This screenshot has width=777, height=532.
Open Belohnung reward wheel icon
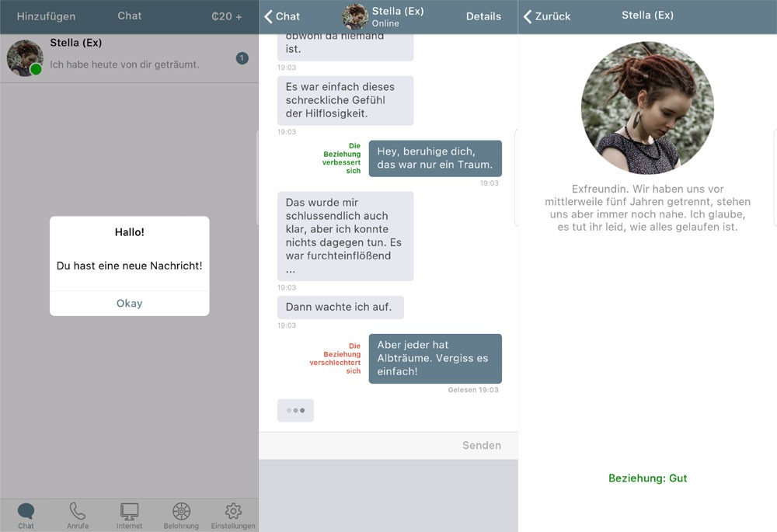pyautogui.click(x=181, y=512)
